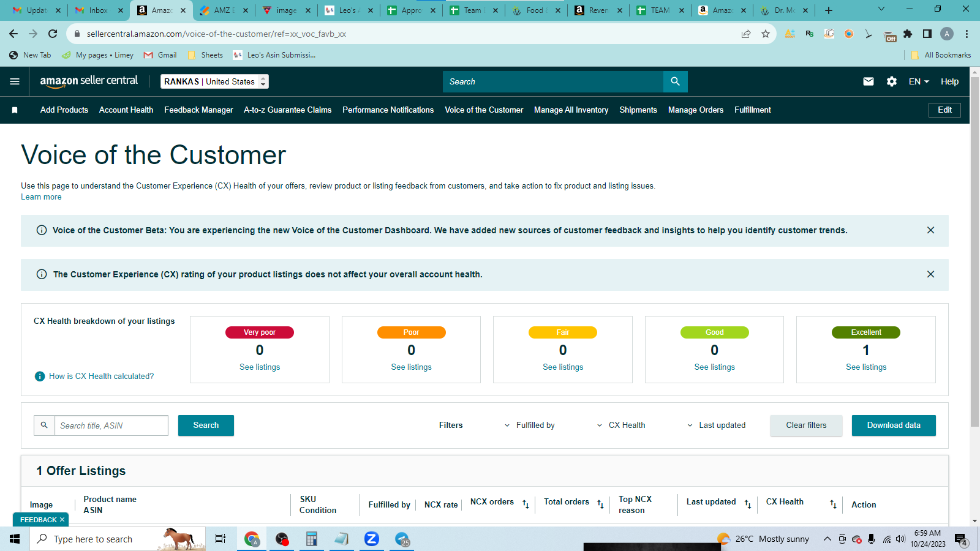Dismiss the Voice of the Customer Beta banner
The image size is (980, 551).
[930, 230]
